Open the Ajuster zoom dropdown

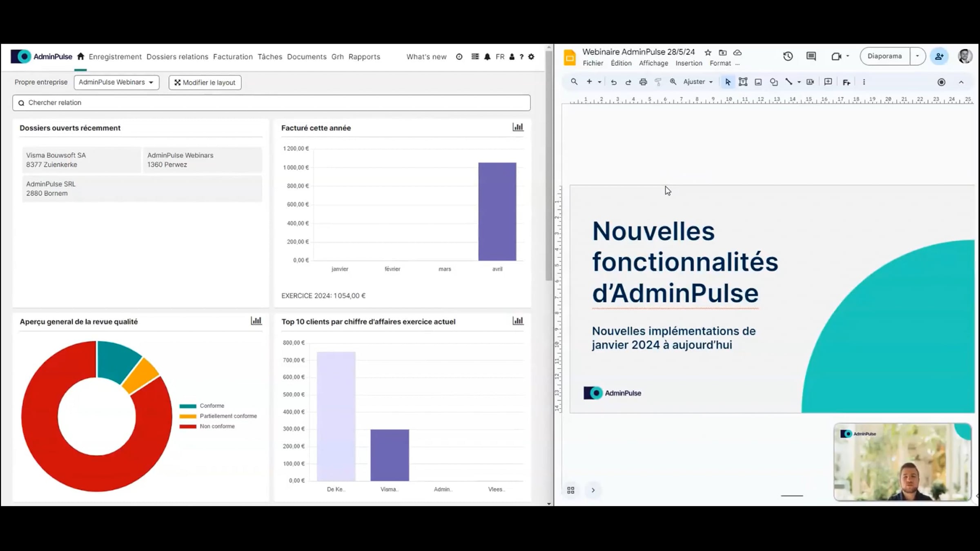point(698,82)
